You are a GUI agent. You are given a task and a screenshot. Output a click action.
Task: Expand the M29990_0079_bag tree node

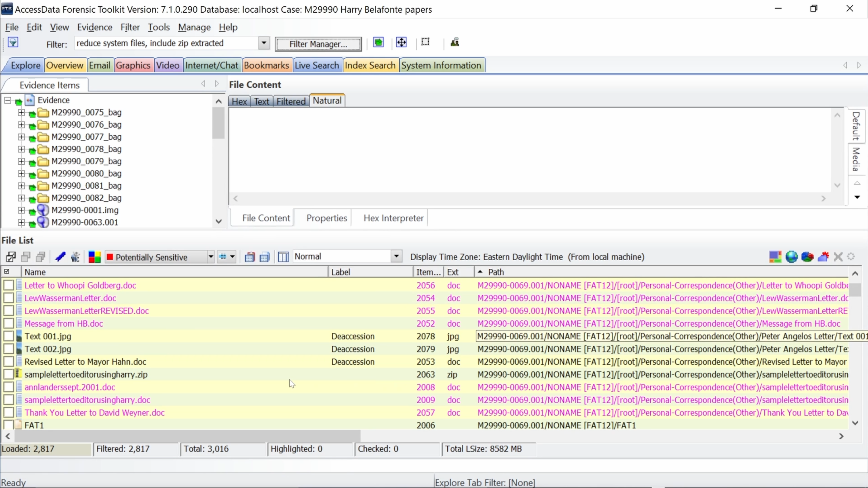(x=21, y=161)
